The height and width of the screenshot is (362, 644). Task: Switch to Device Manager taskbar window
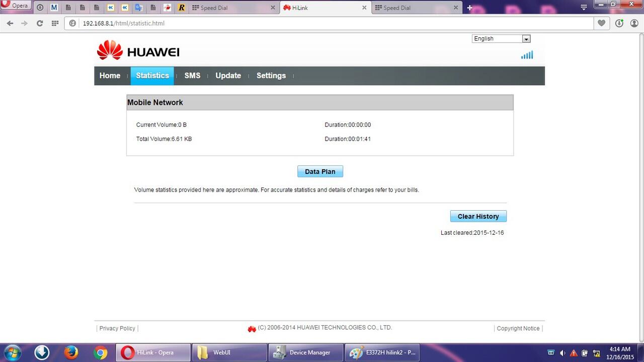click(x=306, y=352)
